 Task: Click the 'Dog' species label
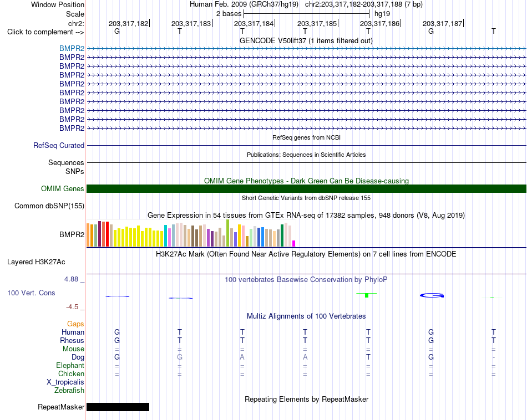point(78,357)
